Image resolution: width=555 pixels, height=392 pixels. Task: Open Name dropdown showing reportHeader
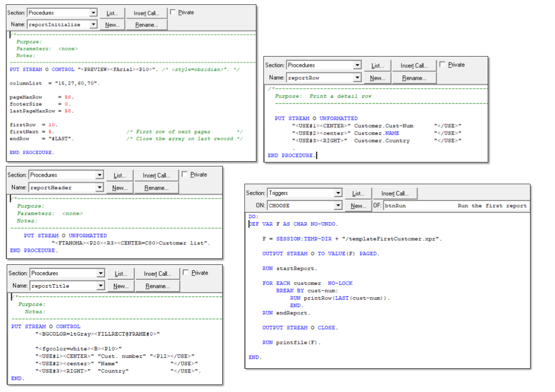[x=100, y=188]
